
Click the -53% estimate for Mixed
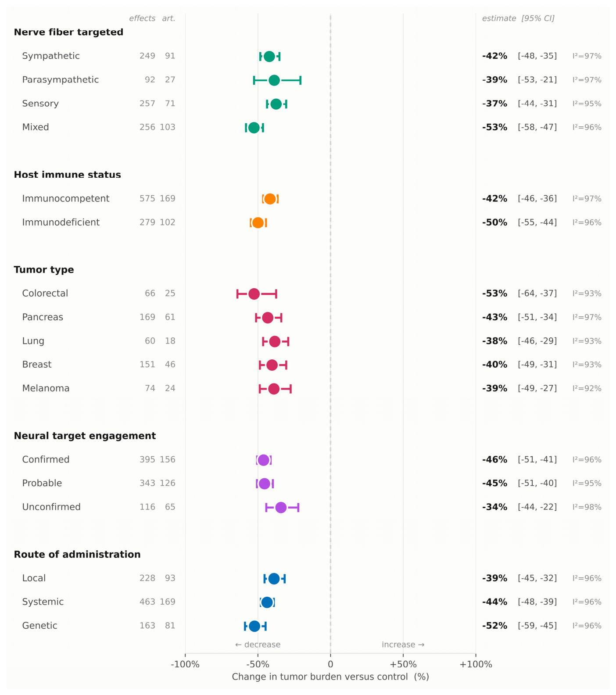click(494, 127)
